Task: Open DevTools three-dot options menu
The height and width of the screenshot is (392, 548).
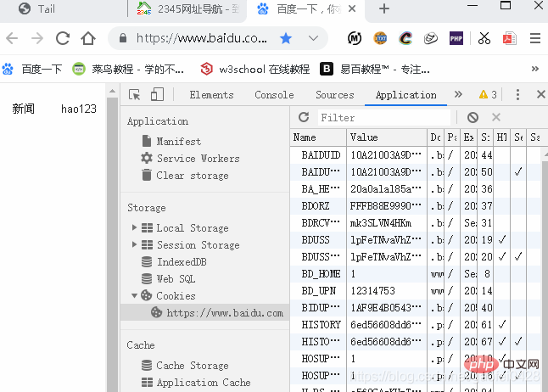Action: [517, 94]
